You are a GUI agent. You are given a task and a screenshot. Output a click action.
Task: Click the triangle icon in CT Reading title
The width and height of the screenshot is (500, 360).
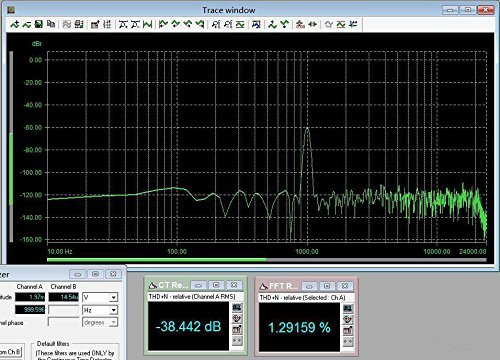click(153, 285)
